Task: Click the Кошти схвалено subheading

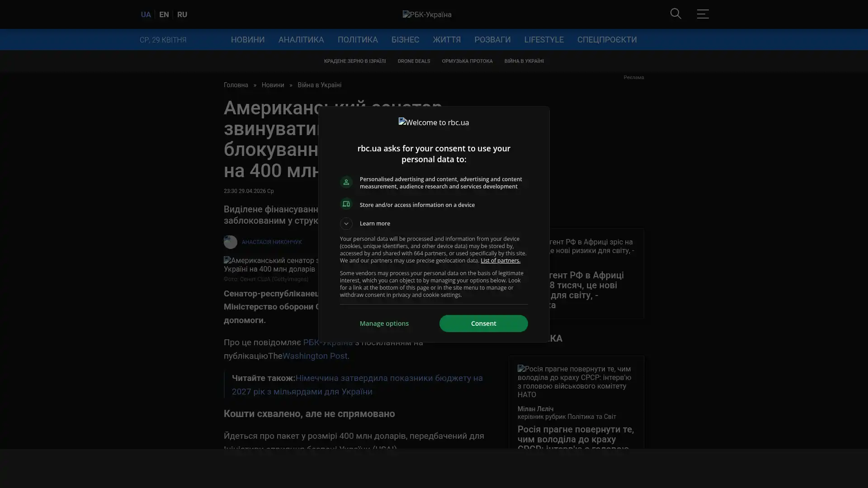Action: click(x=309, y=414)
